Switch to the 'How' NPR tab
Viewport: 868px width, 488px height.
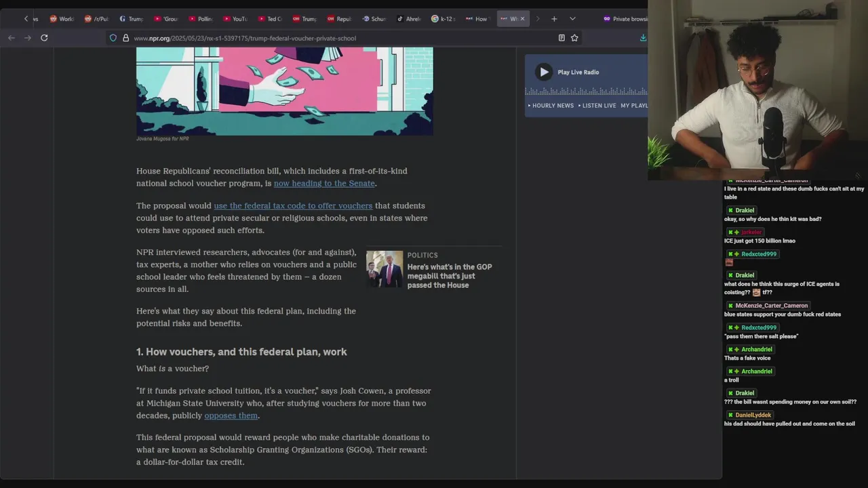click(477, 19)
